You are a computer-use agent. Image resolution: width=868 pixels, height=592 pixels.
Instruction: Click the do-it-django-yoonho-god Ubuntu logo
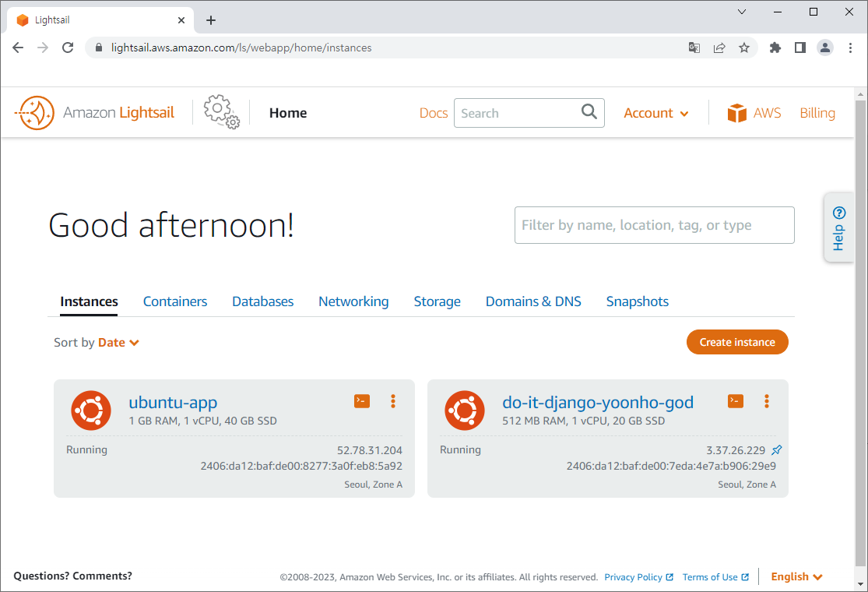coord(465,411)
